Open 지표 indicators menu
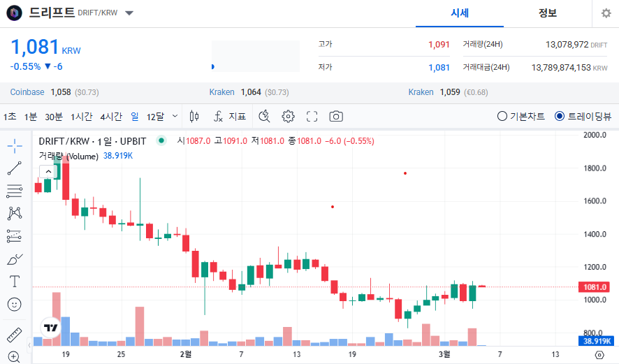This screenshot has width=619, height=364. click(x=230, y=116)
